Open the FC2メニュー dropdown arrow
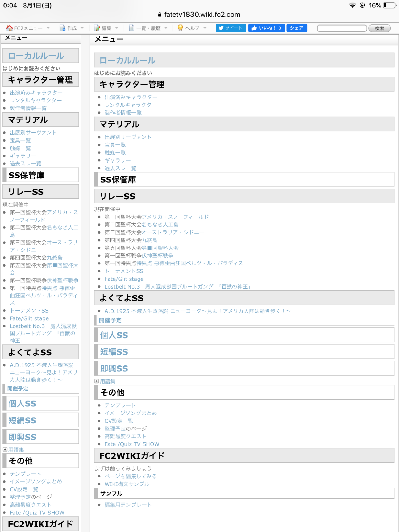Viewport: 399px width, 532px height. point(48,28)
